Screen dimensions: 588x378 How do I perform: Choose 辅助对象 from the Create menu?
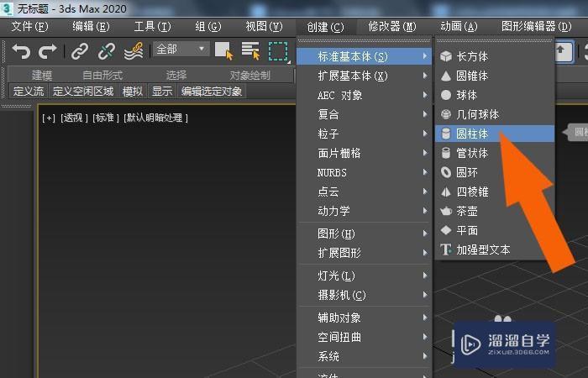364,318
